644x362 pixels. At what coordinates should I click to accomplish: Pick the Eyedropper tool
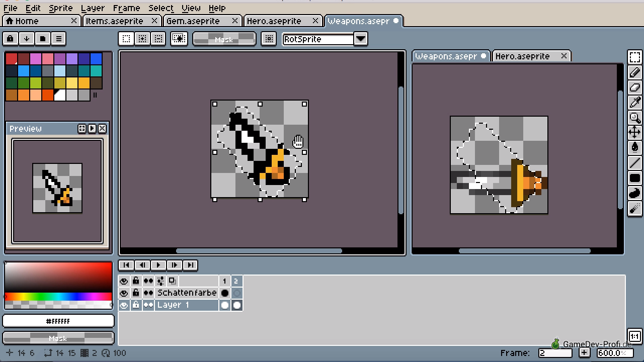(635, 103)
